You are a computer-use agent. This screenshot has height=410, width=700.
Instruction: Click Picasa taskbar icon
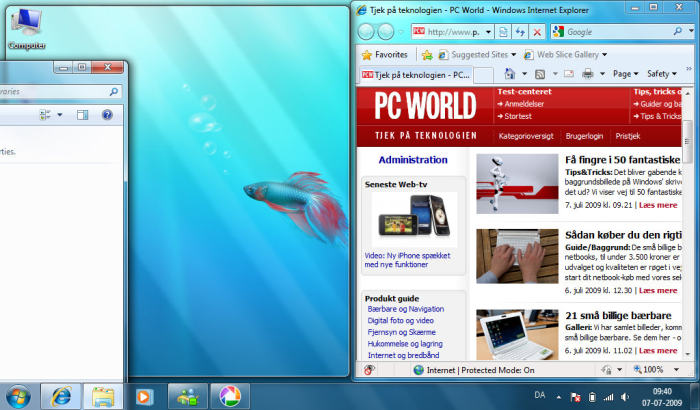pyautogui.click(x=230, y=396)
